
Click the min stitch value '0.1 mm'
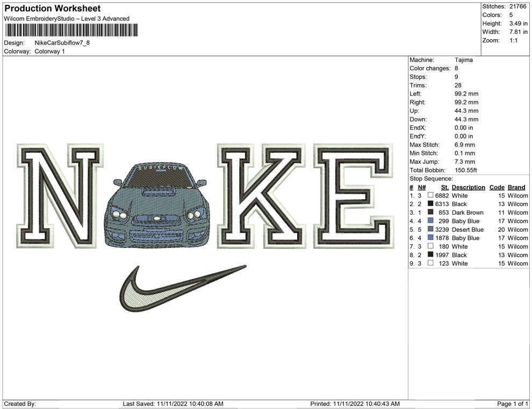(x=465, y=153)
